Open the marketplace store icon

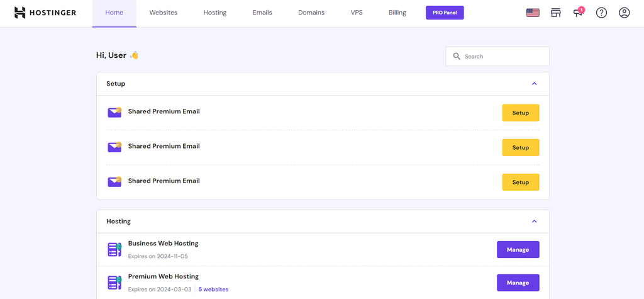[555, 13]
